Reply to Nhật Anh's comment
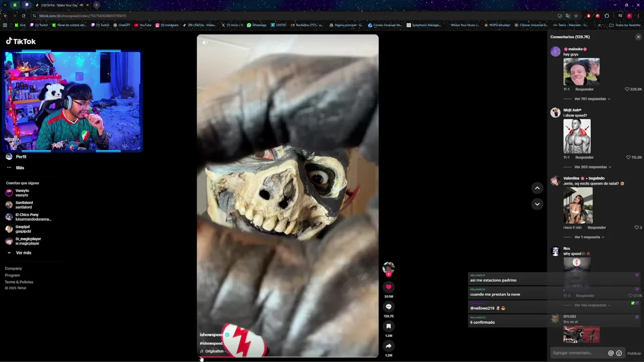Viewport: 644px width, 362px height. (585, 157)
